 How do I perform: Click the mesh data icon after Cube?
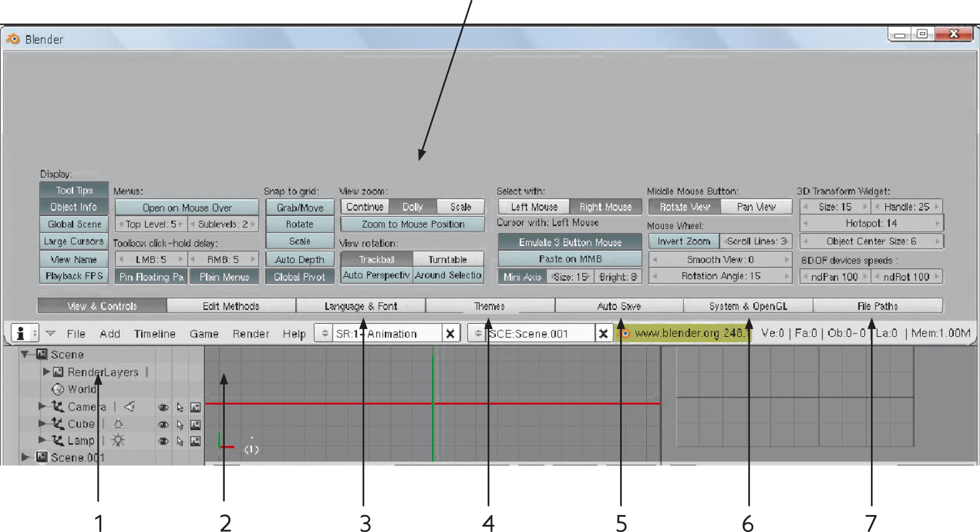tap(118, 423)
